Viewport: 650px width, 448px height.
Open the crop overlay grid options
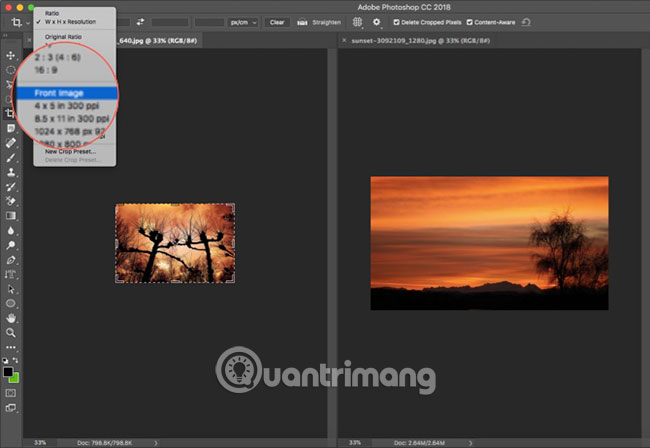coord(357,22)
